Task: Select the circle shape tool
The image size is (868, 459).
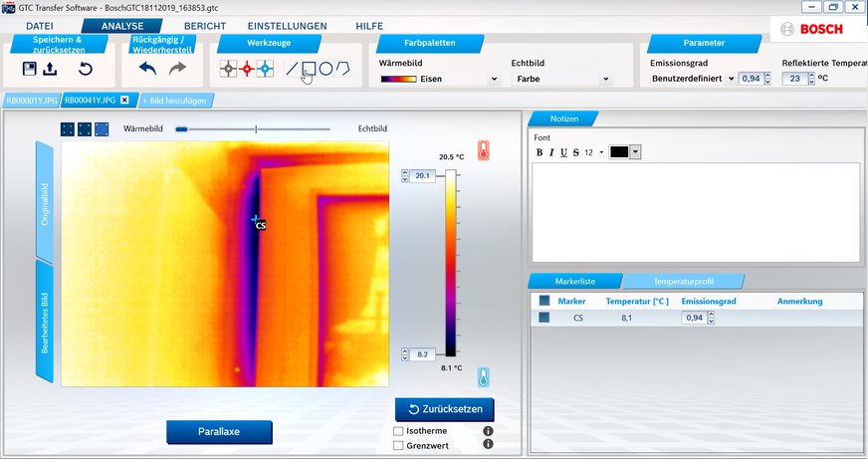Action: pos(325,69)
